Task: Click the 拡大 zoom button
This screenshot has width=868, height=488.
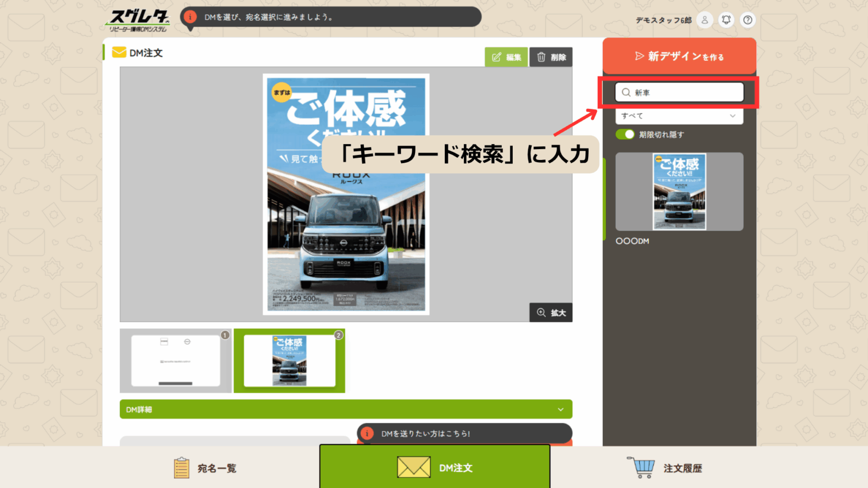Action: click(551, 313)
